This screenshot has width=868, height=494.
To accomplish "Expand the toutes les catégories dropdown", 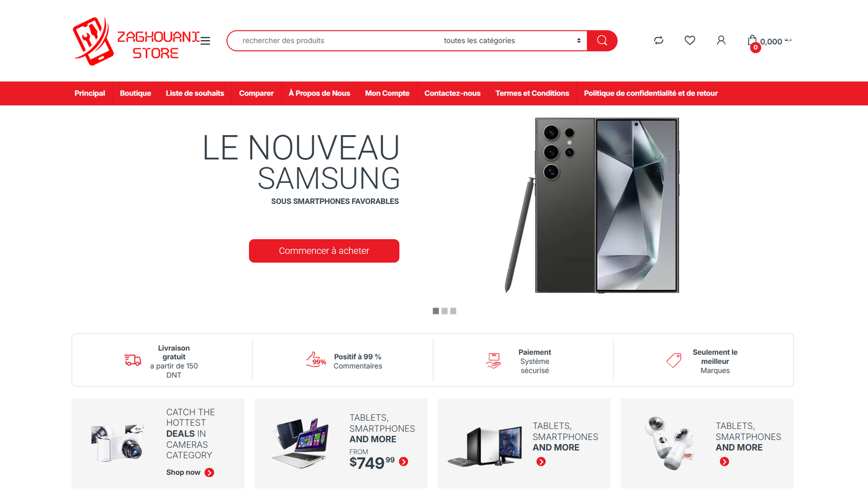I will [x=512, y=41].
